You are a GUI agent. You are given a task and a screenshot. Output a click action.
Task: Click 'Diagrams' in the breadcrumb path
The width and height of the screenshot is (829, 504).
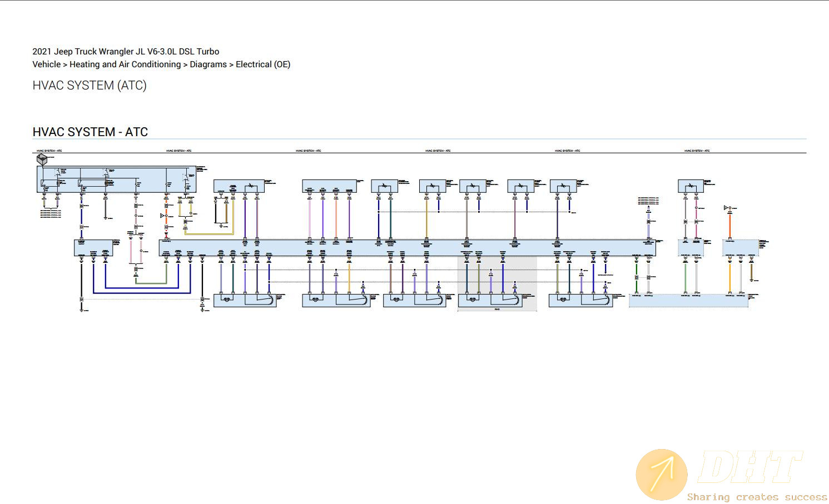point(209,64)
